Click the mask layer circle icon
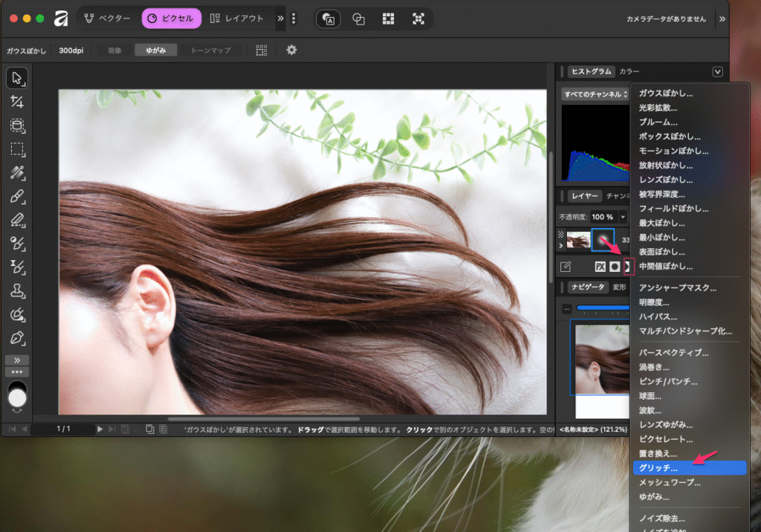The width and height of the screenshot is (761, 532). [615, 267]
